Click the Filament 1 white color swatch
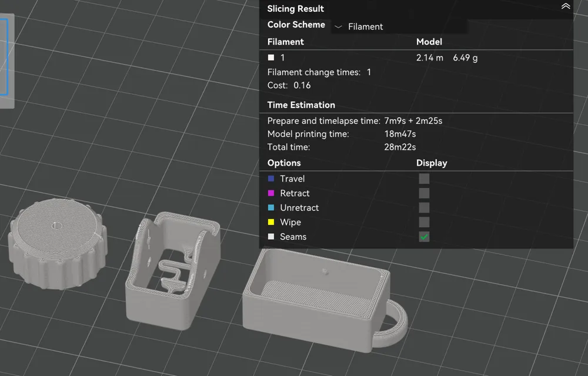Viewport: 588px width, 376px height. pos(271,58)
